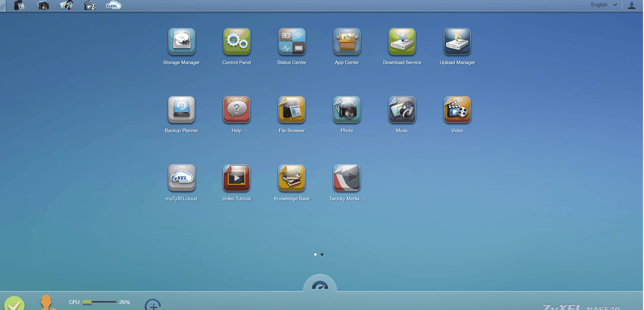
Task: Open Storage Manager
Action: pyautogui.click(x=182, y=42)
